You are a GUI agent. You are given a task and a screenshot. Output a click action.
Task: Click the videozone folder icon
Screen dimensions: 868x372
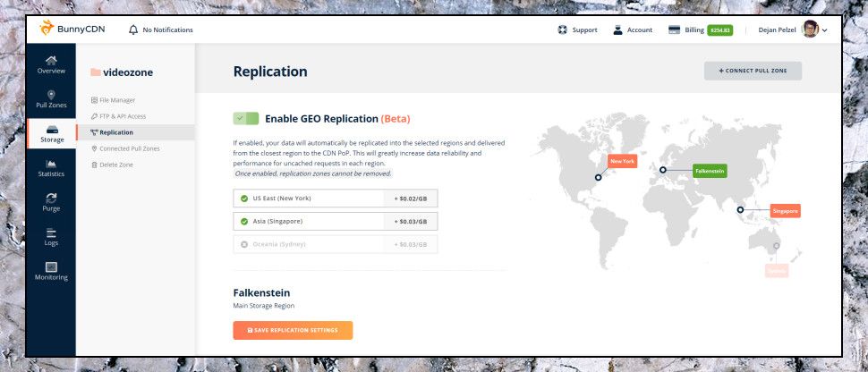coord(95,72)
